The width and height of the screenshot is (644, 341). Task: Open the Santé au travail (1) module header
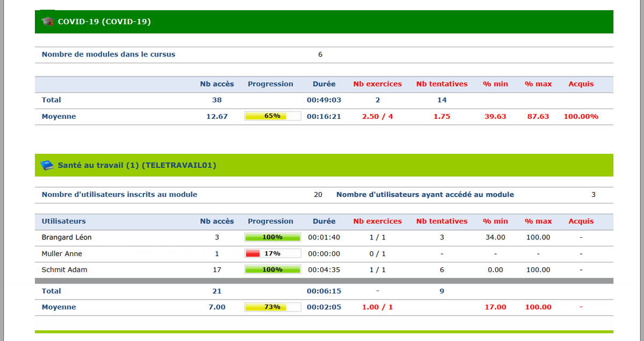137,165
